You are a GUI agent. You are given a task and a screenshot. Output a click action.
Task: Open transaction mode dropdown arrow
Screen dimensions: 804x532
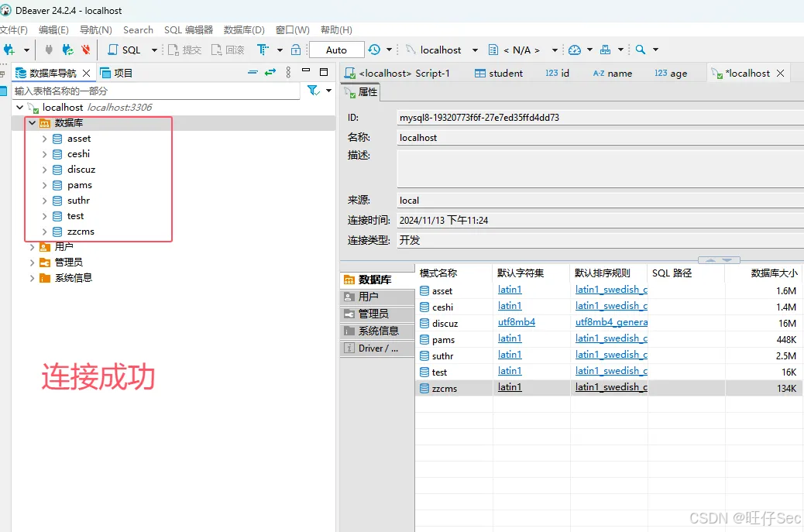[280, 50]
